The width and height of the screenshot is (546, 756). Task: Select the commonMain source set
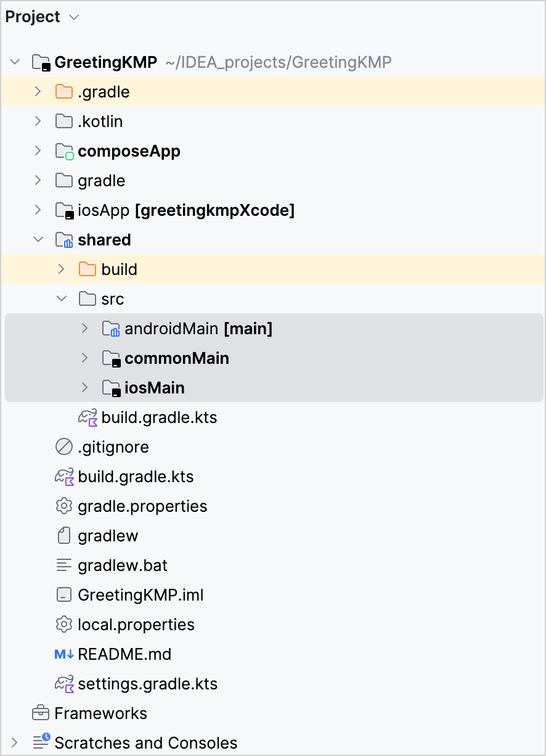[x=177, y=358]
